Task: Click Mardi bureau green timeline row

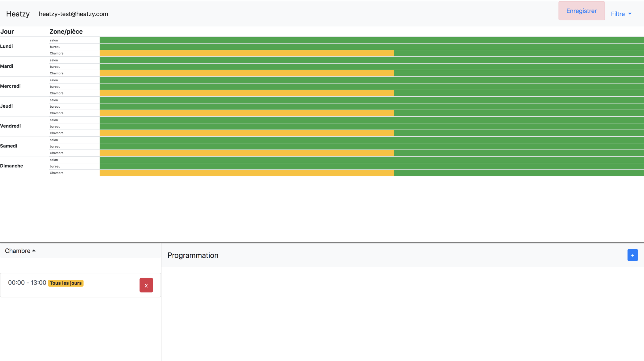Action: pyautogui.click(x=371, y=67)
